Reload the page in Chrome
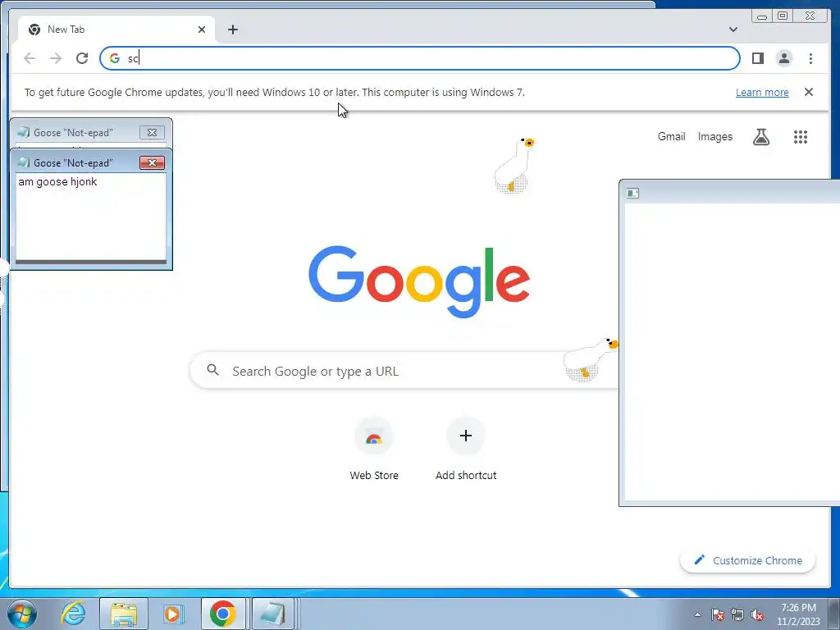Screen dimensions: 840x630 coord(82,58)
